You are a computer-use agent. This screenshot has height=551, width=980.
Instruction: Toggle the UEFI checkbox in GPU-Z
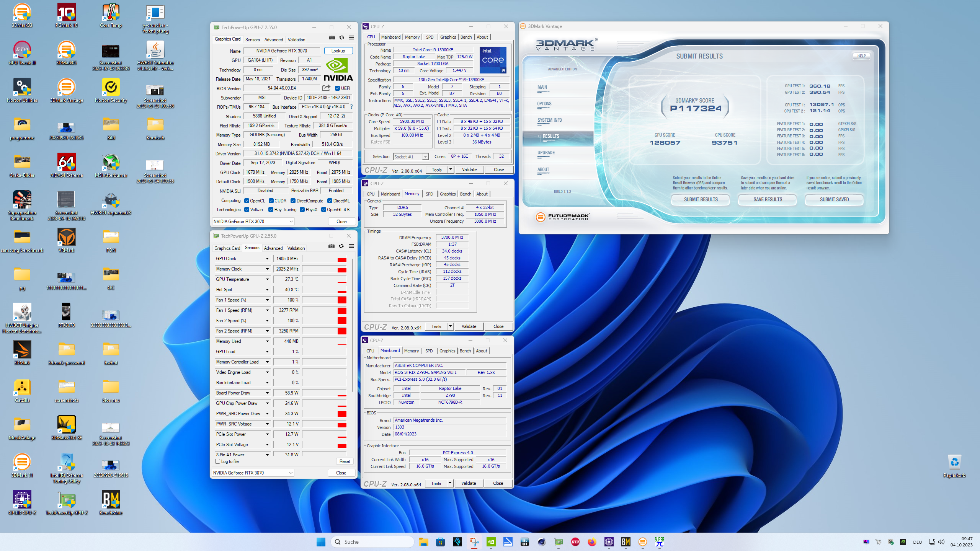pyautogui.click(x=337, y=88)
